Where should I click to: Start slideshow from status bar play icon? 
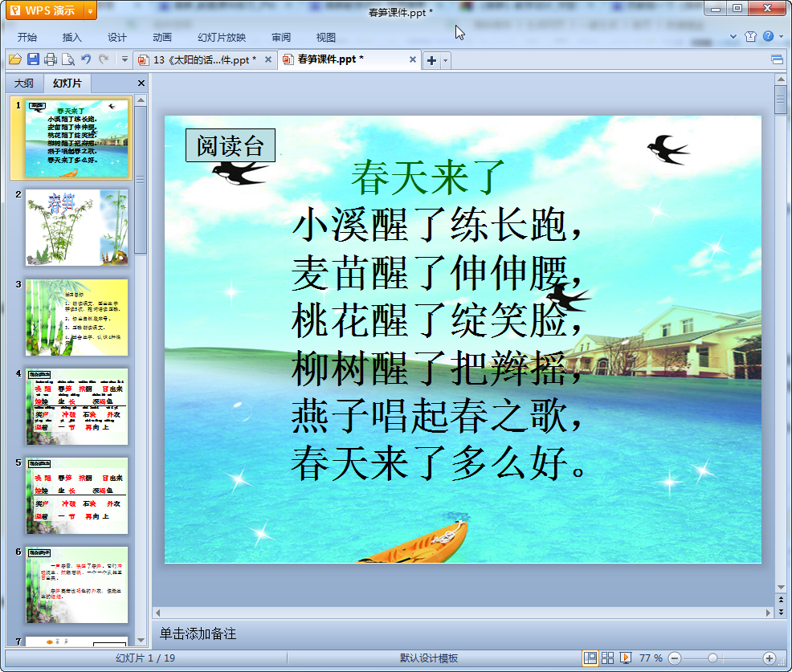pyautogui.click(x=625, y=658)
